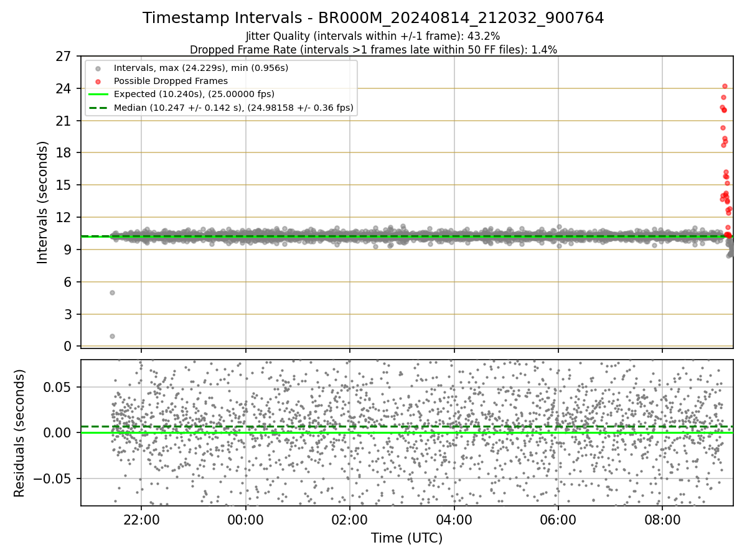Click the lowest gray point near 1 second
The image size is (747, 560).
(112, 336)
